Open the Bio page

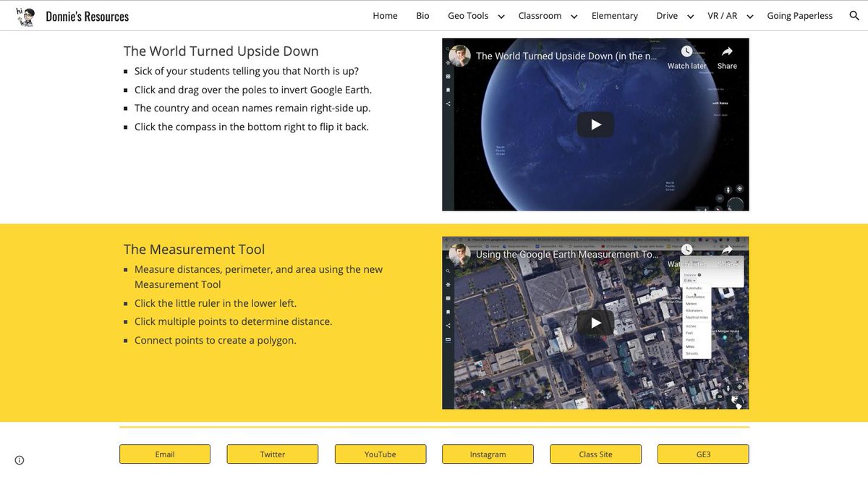(x=422, y=15)
